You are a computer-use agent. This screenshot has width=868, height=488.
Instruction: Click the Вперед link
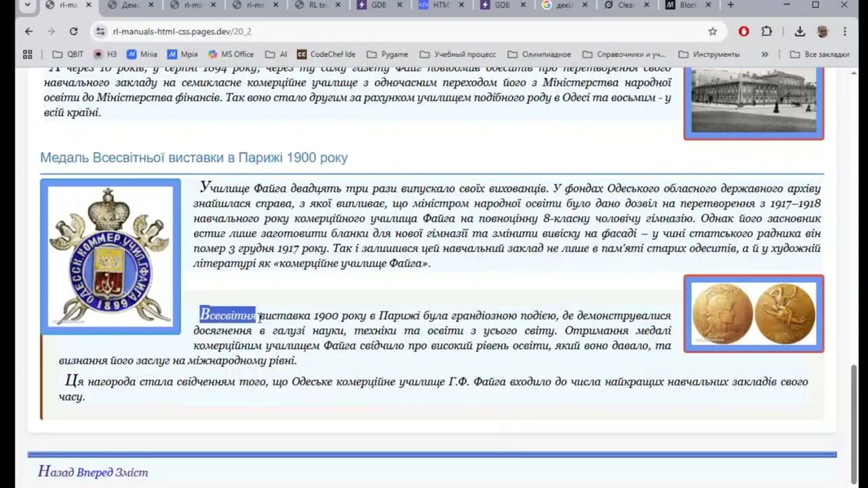(94, 472)
